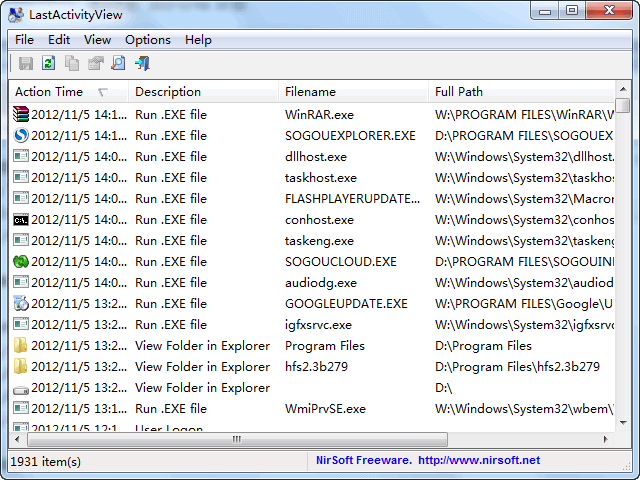Click the Sogou Explorer icon in row
The image size is (640, 480).
click(21, 135)
